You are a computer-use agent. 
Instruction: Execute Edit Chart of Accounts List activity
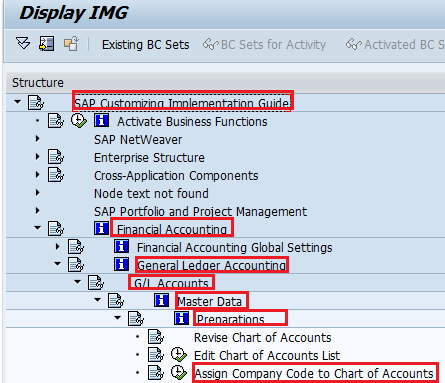(179, 354)
